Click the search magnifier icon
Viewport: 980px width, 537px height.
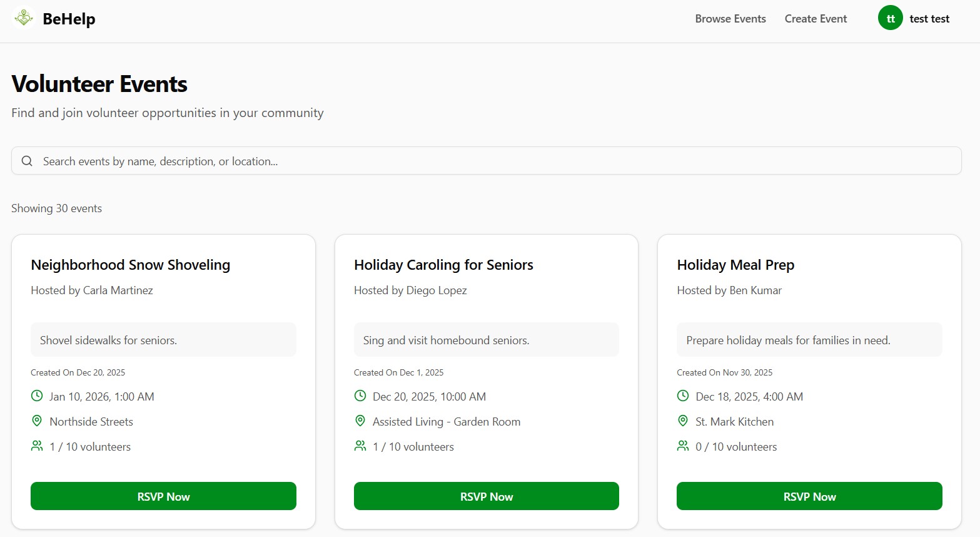[x=27, y=161]
